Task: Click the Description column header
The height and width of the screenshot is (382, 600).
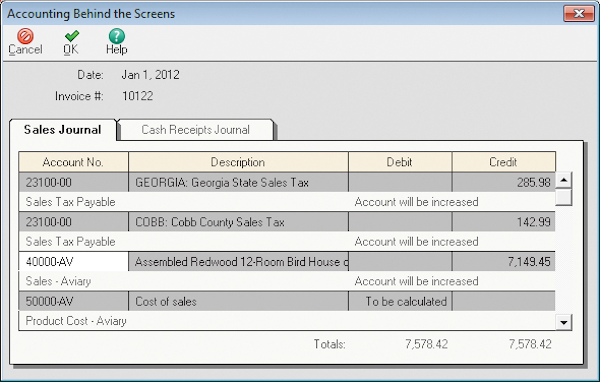Action: click(x=238, y=162)
